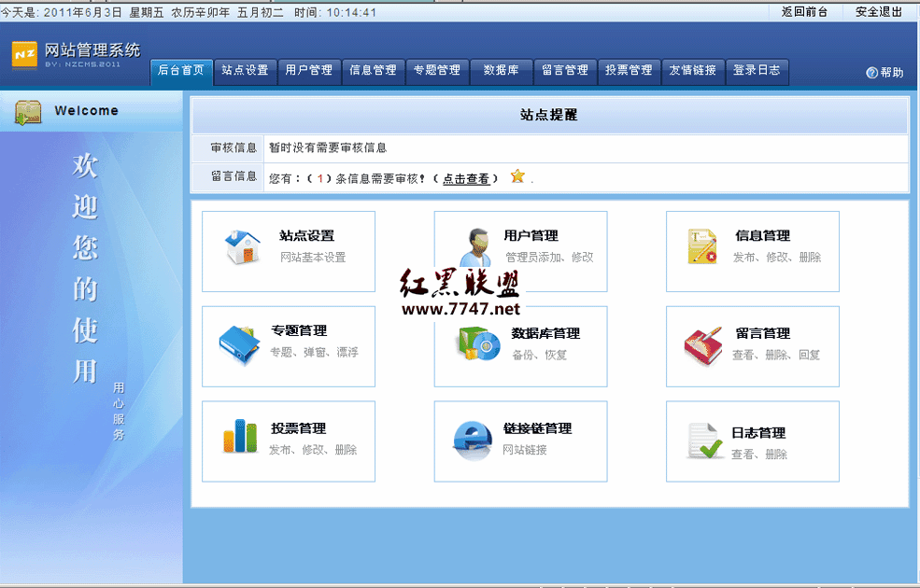Screen dimensions: 920x588
Task: Click the 网站基本设置 description text
Action: tap(313, 258)
